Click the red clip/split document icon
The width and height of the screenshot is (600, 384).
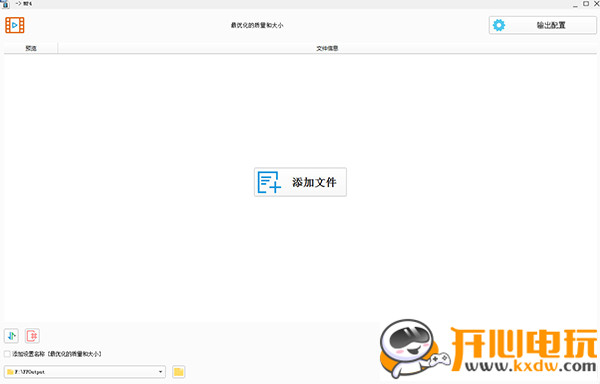click(32, 336)
